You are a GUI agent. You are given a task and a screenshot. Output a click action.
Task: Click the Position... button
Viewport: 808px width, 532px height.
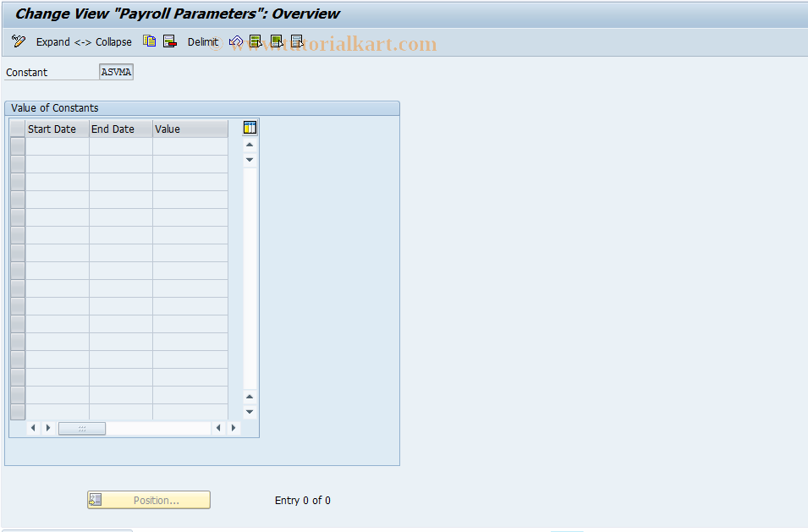click(148, 500)
